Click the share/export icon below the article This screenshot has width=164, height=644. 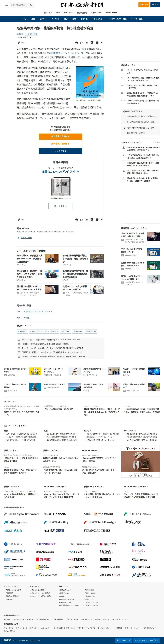point(102,220)
